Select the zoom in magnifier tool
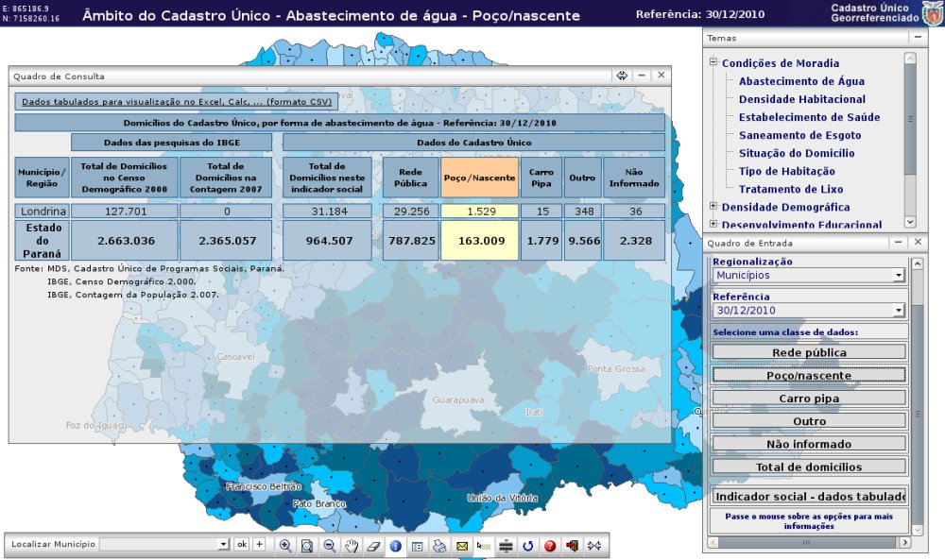This screenshot has width=945, height=560. [x=285, y=545]
